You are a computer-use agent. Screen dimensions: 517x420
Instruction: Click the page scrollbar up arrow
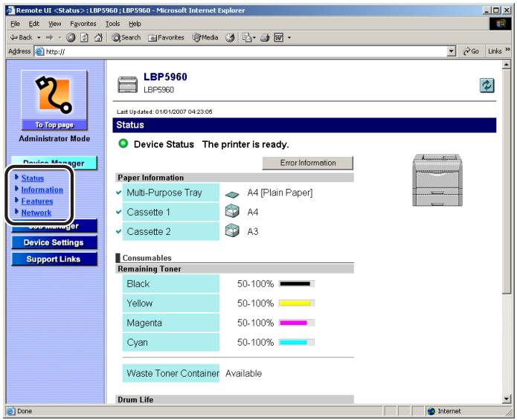507,65
